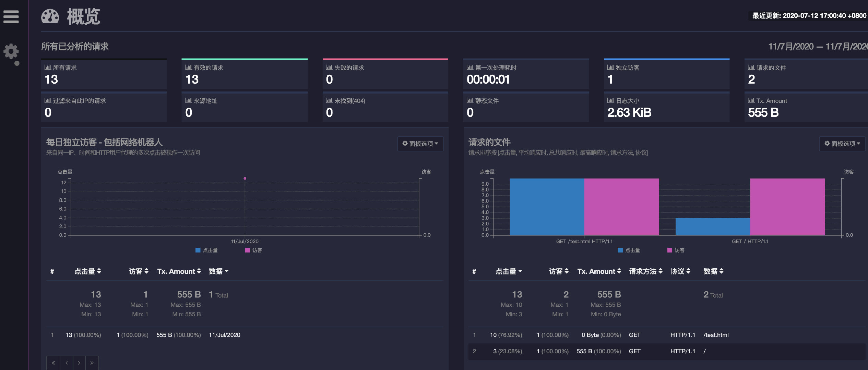
Task: Open 面板选项 for requested files panel
Action: (842, 144)
